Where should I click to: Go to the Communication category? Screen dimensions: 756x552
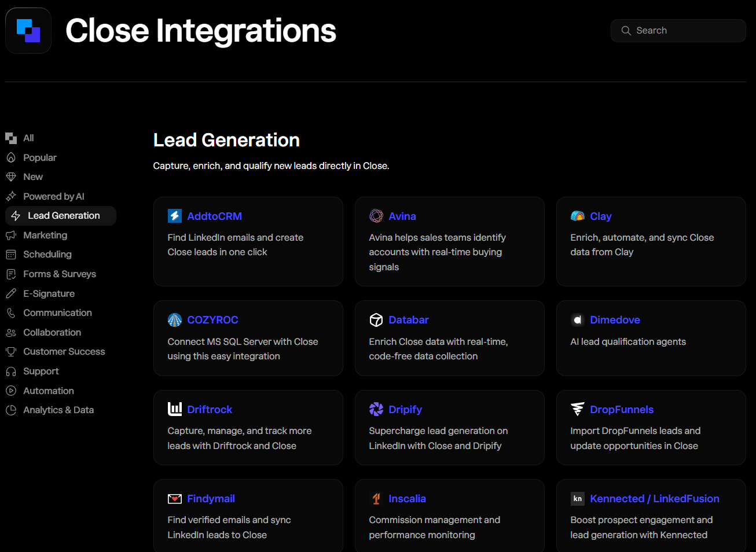[x=57, y=313]
